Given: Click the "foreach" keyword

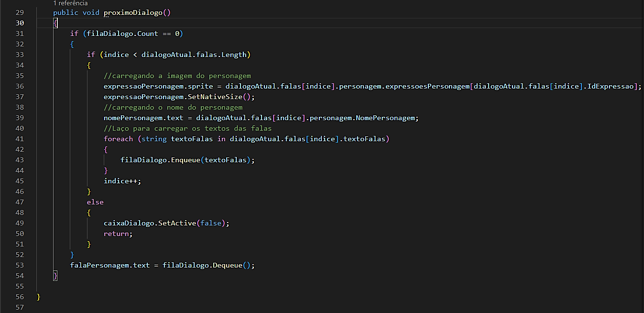Looking at the screenshot, I should pyautogui.click(x=118, y=139).
